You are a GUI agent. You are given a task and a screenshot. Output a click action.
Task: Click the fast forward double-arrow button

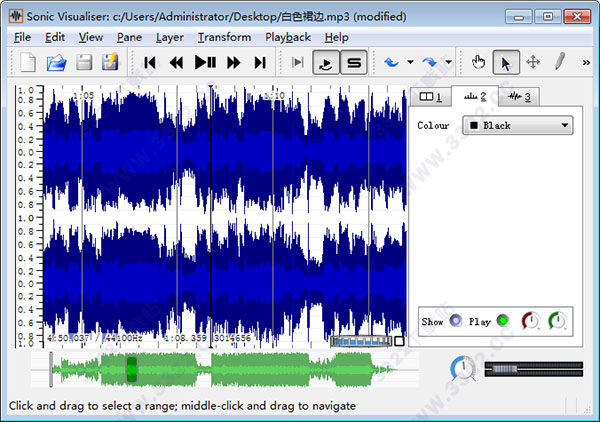tap(233, 62)
